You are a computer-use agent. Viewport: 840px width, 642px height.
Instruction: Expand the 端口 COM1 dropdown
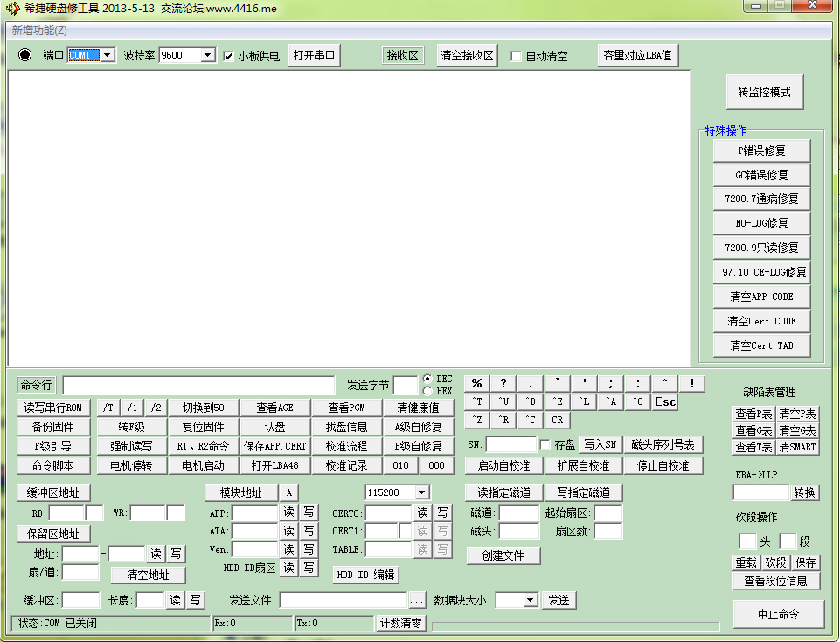coord(108,55)
